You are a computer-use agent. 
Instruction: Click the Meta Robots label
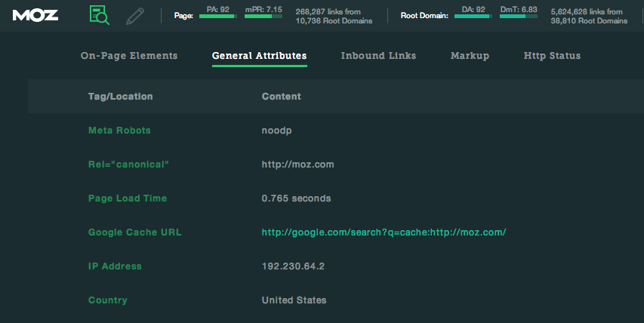pyautogui.click(x=119, y=131)
